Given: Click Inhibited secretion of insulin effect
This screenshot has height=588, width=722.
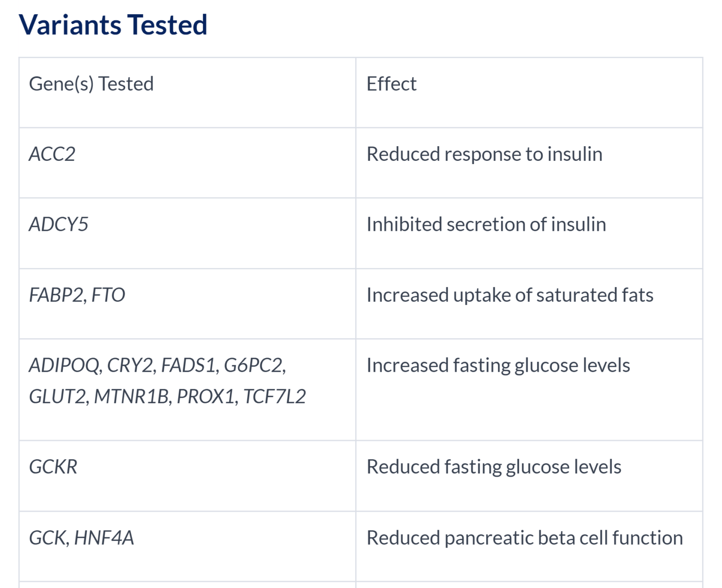Looking at the screenshot, I should 486,225.
